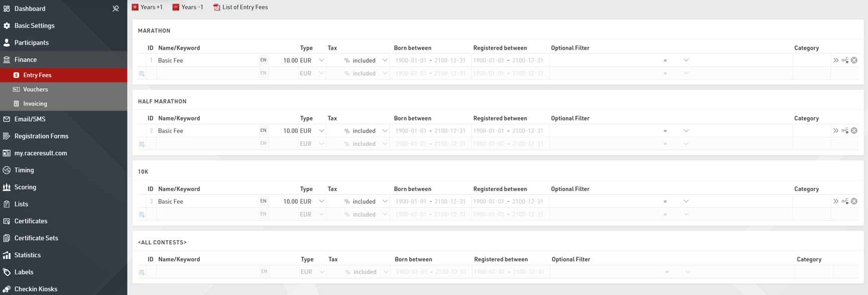Click the Years -1 button
This screenshot has width=868, height=295.
(188, 7)
